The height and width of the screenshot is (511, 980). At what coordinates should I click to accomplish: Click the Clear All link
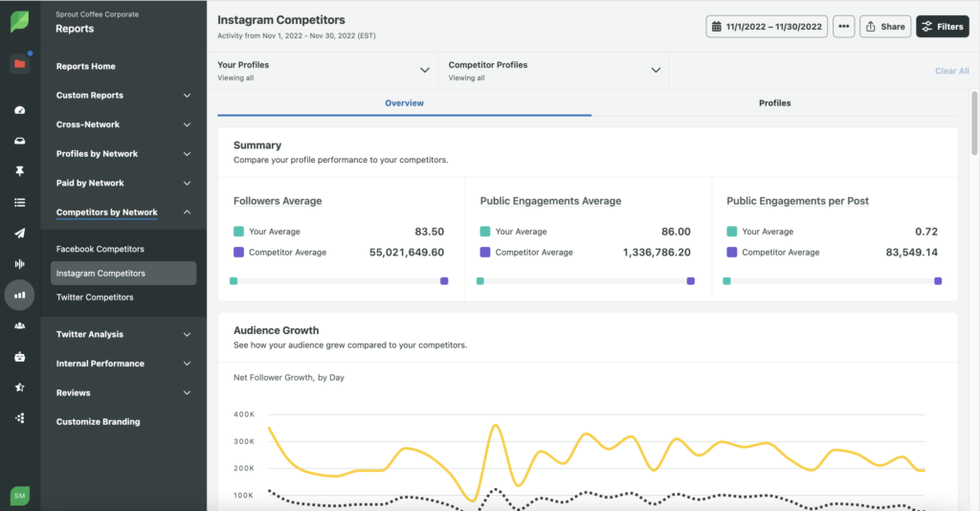pyautogui.click(x=952, y=71)
